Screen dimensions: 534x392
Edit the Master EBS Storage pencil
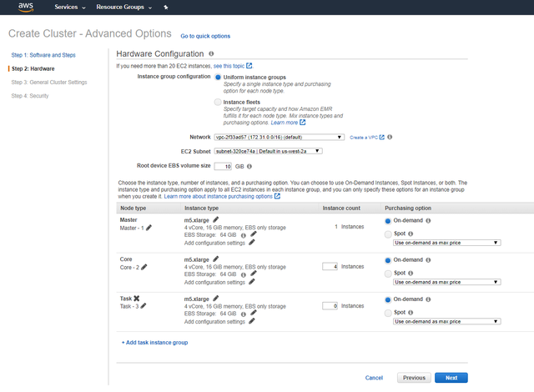(254, 234)
